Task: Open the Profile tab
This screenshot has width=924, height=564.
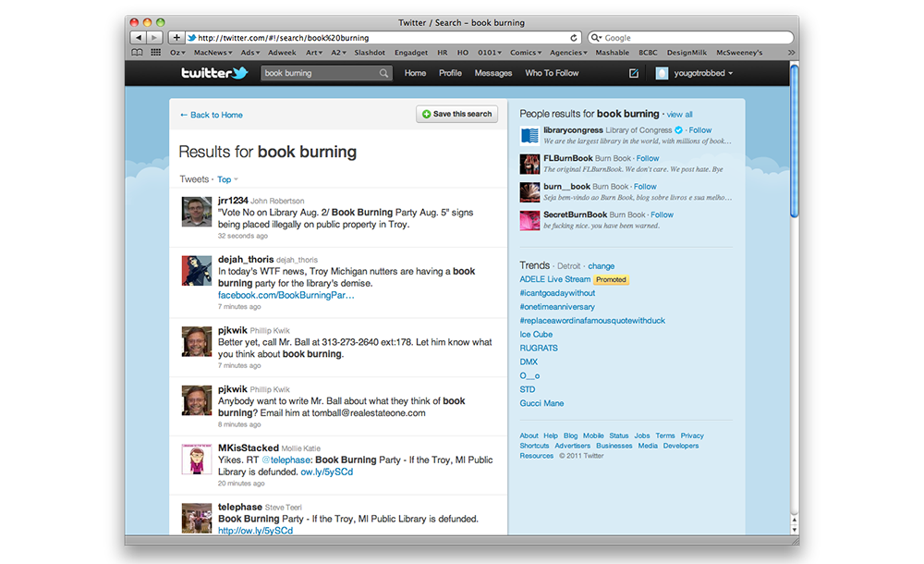Action: tap(450, 73)
